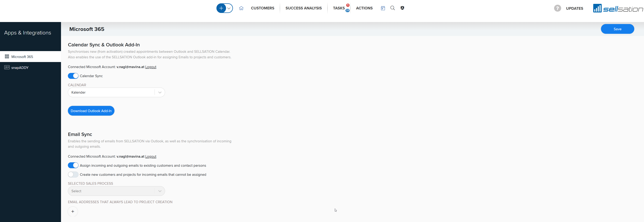Open the Kalender calendar dropdown

tap(116, 92)
